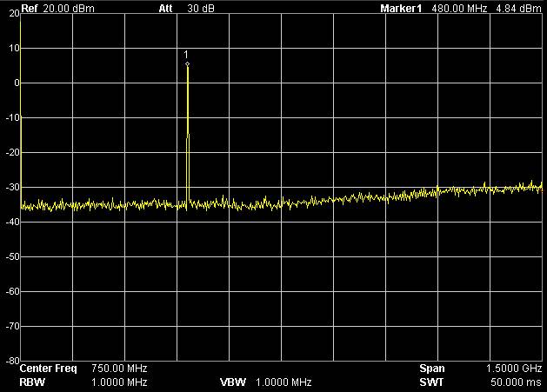
Task: Select the Marker 1 diamond on the peak
Action: coord(187,64)
